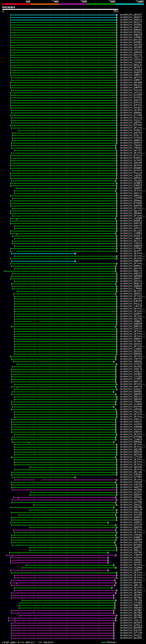Screen dimensions: 146x644
Task: Select the UniRef100_P49627 label
Action: [x=131, y=130]
